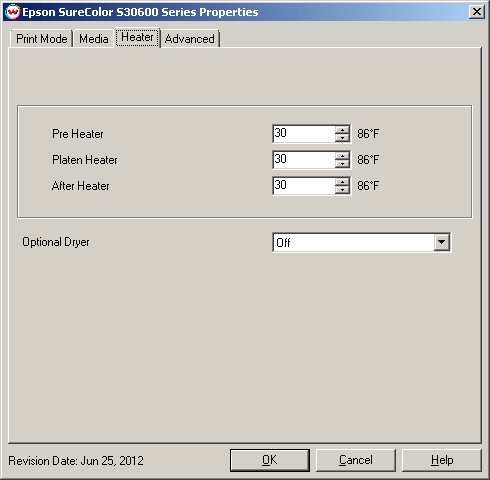This screenshot has width=490, height=480.
Task: Click the After Heater temperature field
Action: pos(304,186)
